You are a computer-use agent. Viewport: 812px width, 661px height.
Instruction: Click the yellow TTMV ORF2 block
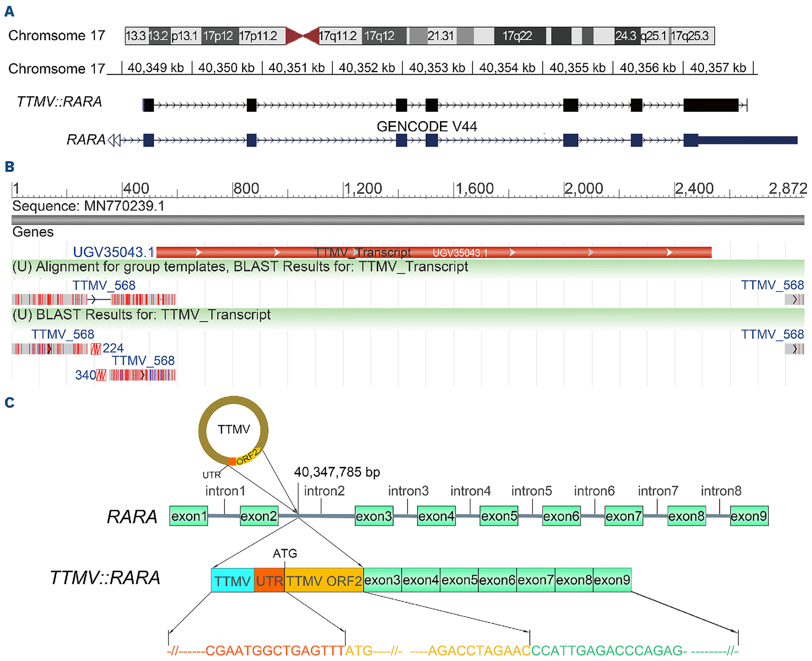324,580
